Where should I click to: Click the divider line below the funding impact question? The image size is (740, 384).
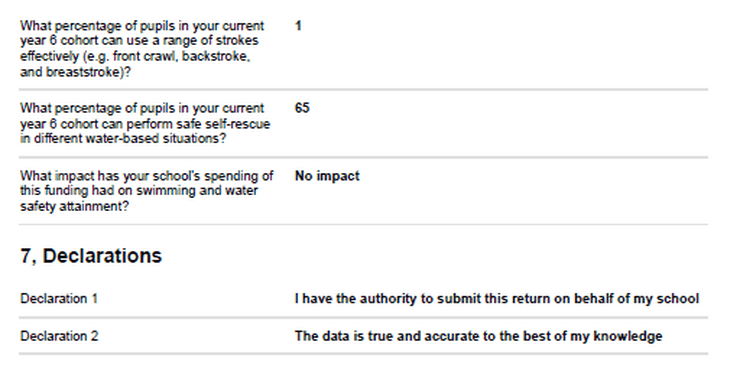pos(363,225)
